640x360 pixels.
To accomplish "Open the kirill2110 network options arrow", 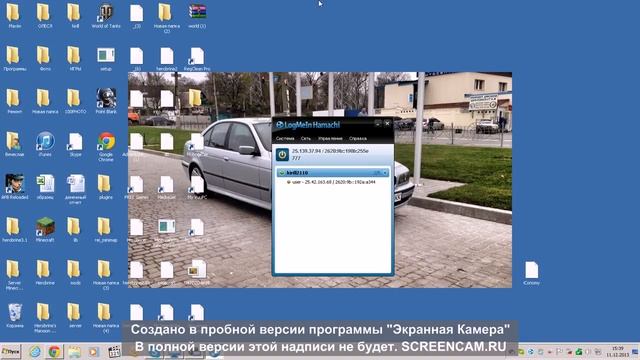I will click(x=385, y=173).
